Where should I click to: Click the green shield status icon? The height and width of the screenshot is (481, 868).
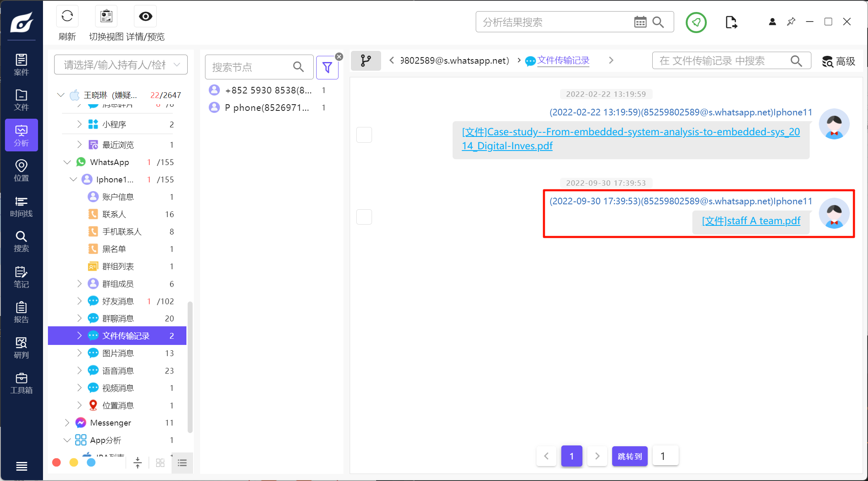[x=696, y=22]
